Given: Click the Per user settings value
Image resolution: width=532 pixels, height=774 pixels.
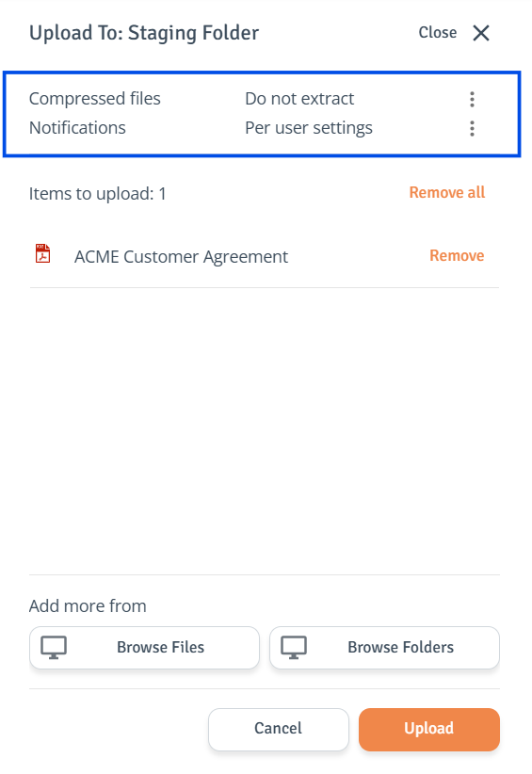Looking at the screenshot, I should [x=309, y=128].
